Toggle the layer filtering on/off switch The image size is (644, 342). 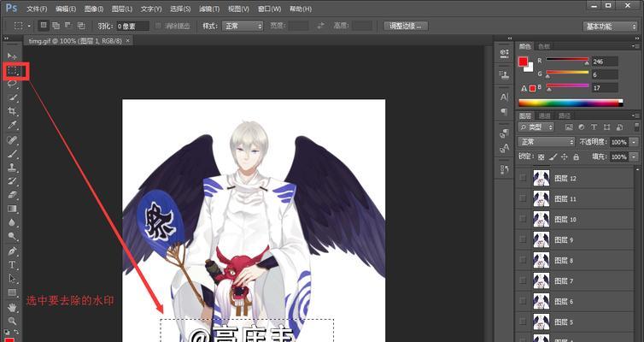(636, 127)
